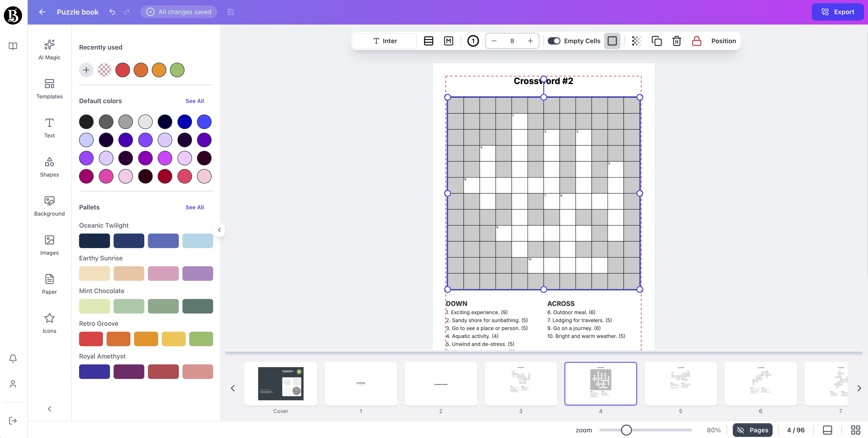Unlock the element using the red lock icon
The image size is (868, 438).
pyautogui.click(x=696, y=41)
